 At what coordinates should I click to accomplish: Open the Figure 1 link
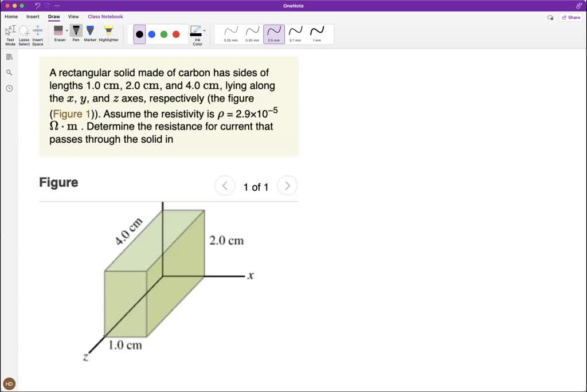71,114
